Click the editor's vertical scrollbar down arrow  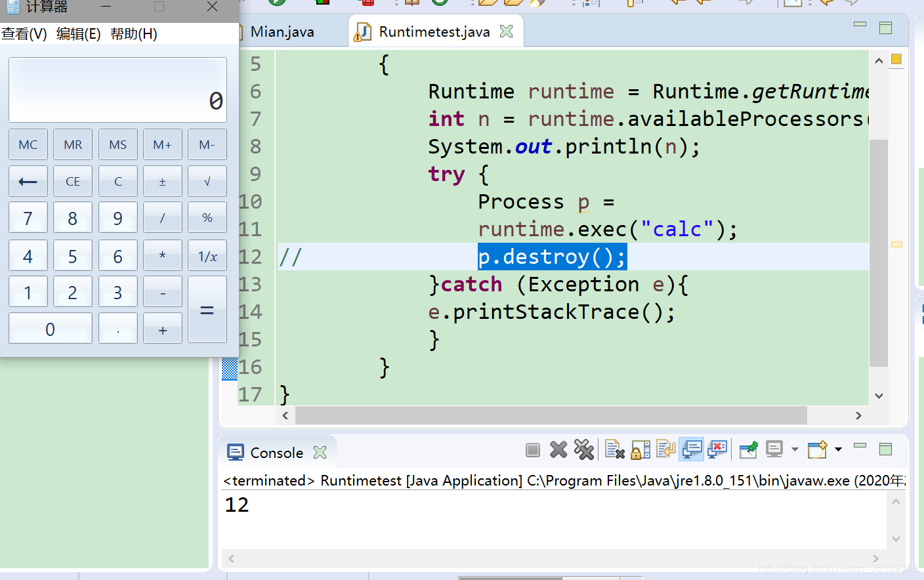879,396
